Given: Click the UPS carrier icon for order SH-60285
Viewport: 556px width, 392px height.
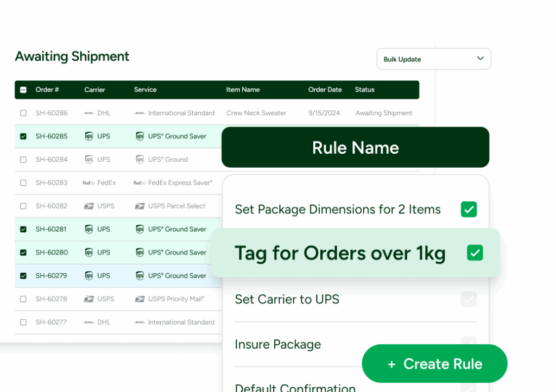Looking at the screenshot, I should click(x=89, y=136).
